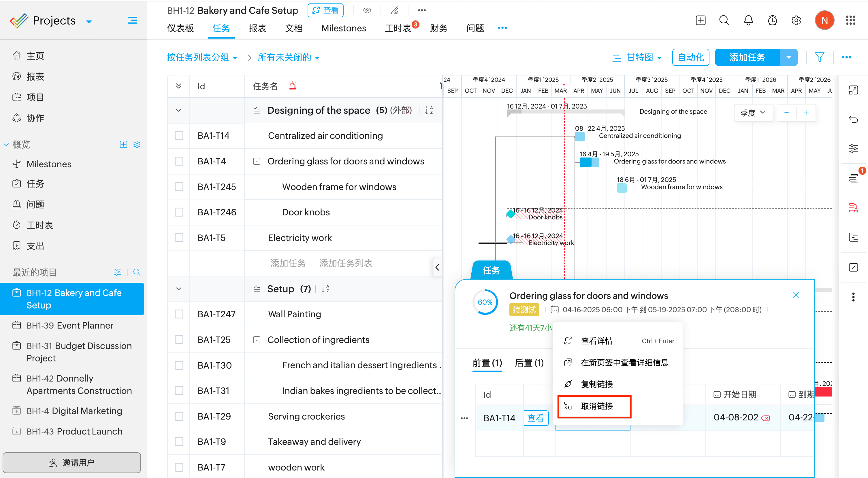Click the notification bell icon
Screen dimensions: 868x478
coord(748,20)
